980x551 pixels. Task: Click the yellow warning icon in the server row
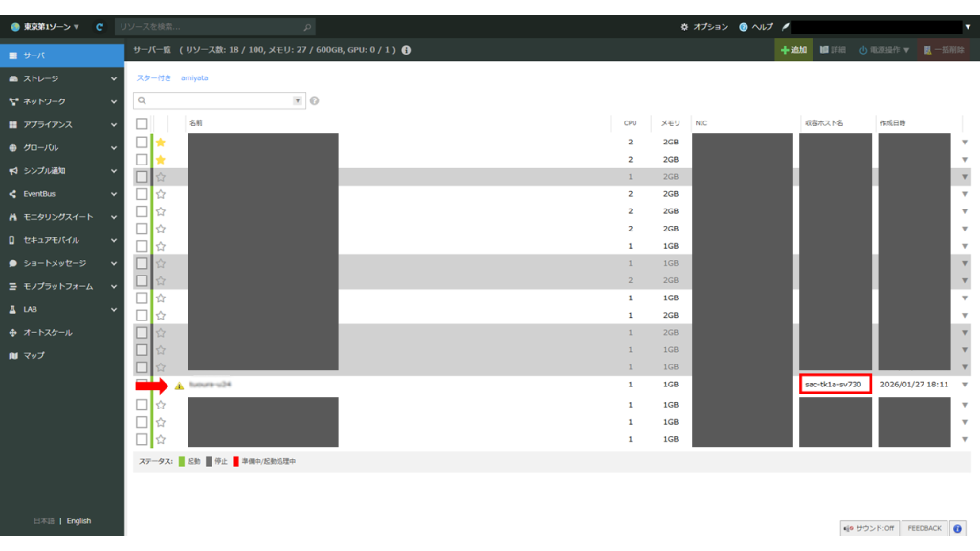point(179,386)
